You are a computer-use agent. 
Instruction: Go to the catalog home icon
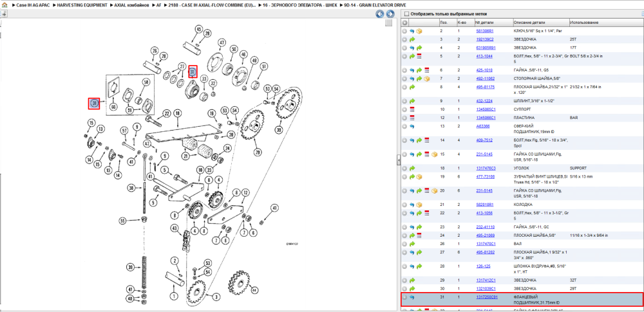(x=4, y=6)
